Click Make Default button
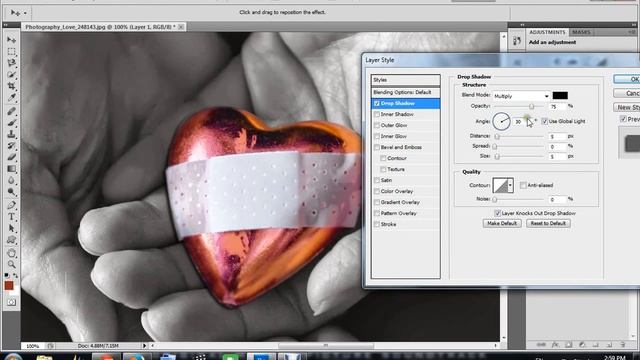Screen dimensions: 640x360 [502, 224]
